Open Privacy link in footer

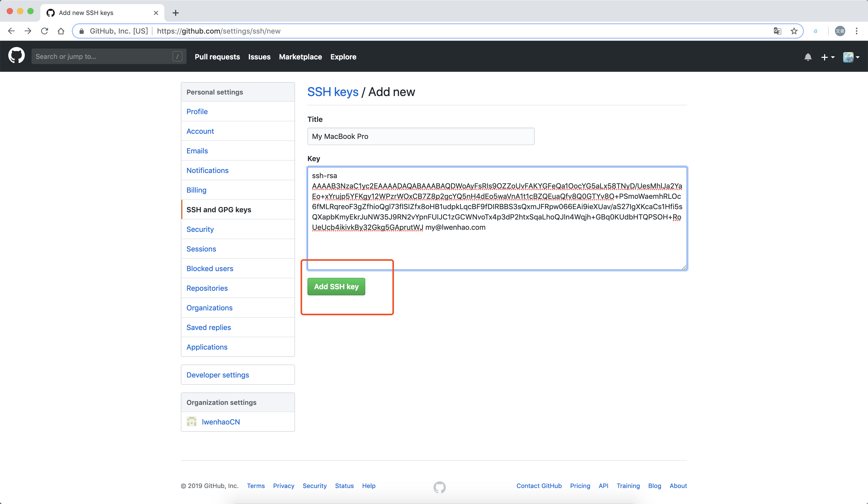point(283,486)
